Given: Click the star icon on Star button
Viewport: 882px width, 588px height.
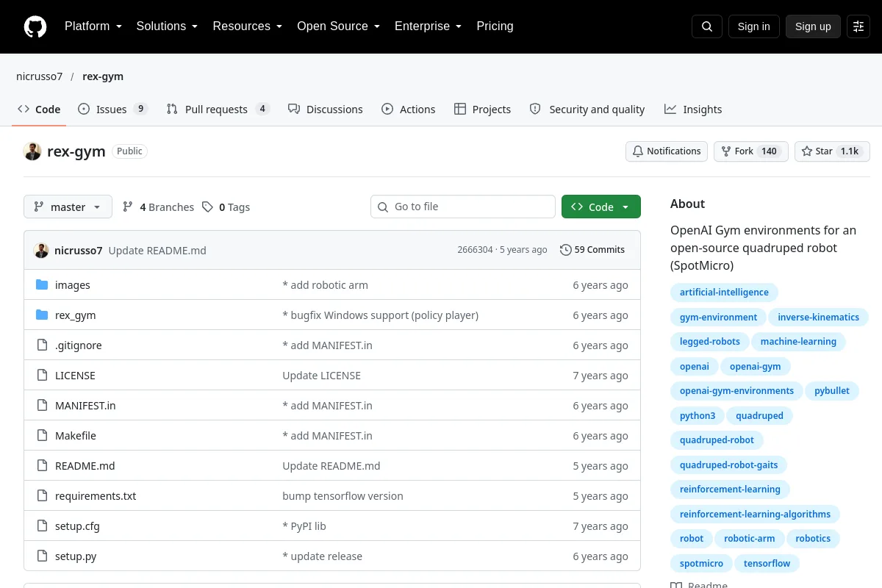Looking at the screenshot, I should [x=807, y=151].
